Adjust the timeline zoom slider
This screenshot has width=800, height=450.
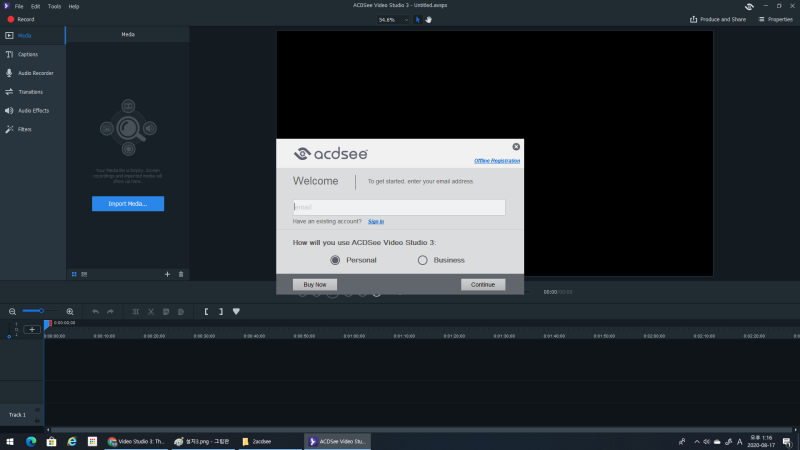click(x=41, y=311)
